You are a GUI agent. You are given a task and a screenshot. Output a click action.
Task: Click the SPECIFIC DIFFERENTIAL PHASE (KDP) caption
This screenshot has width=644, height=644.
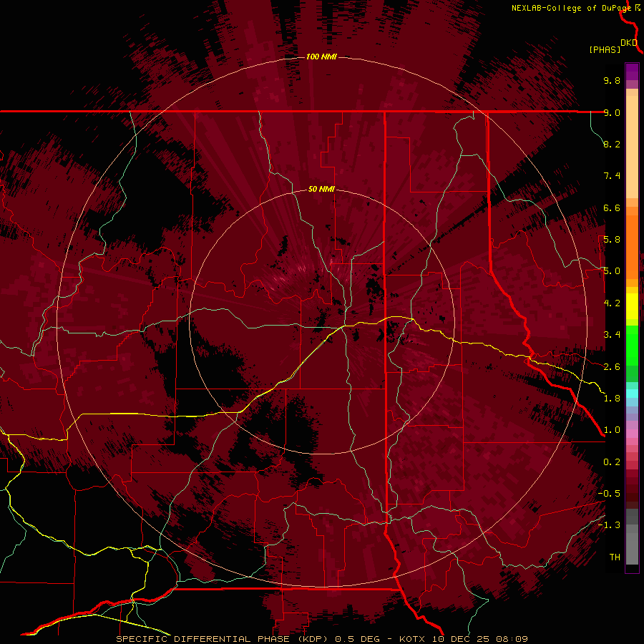coord(223,639)
